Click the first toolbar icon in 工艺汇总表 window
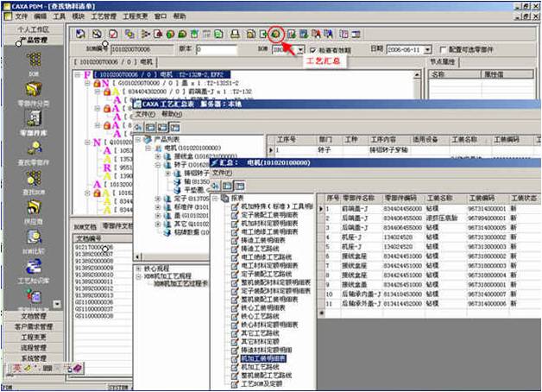The width and height of the screenshot is (542, 392). pos(138,128)
